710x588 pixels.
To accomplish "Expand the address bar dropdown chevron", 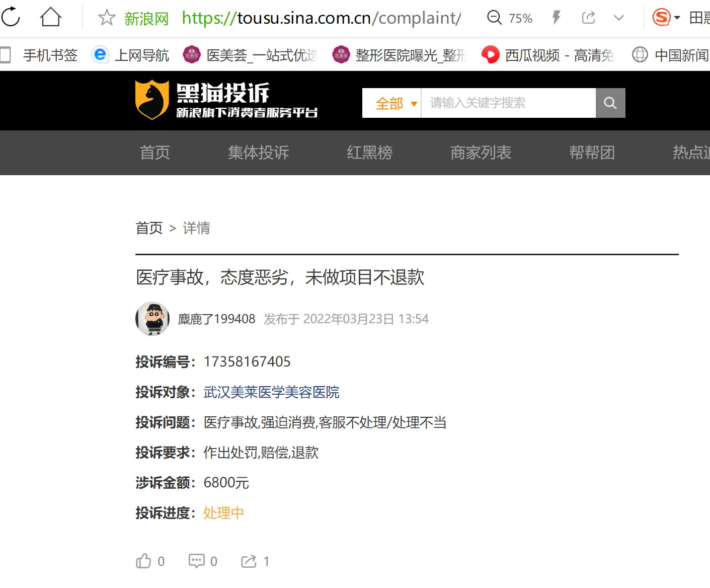I will [x=619, y=18].
